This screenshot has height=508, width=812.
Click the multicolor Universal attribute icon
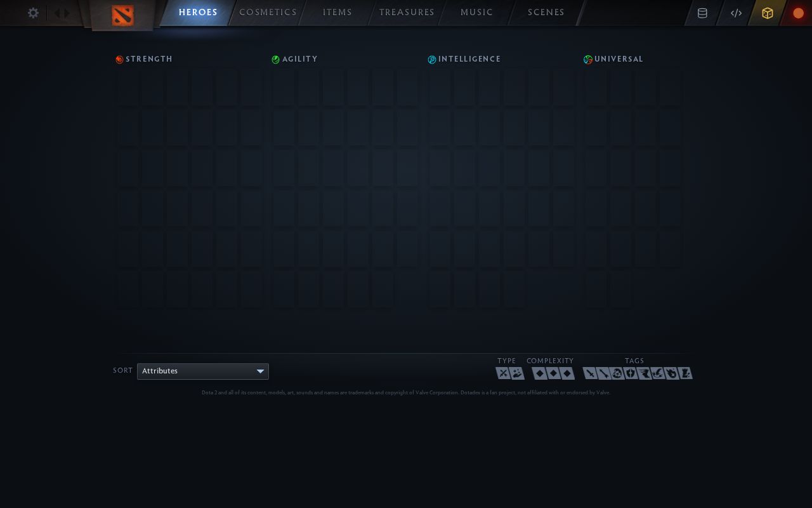click(x=588, y=60)
